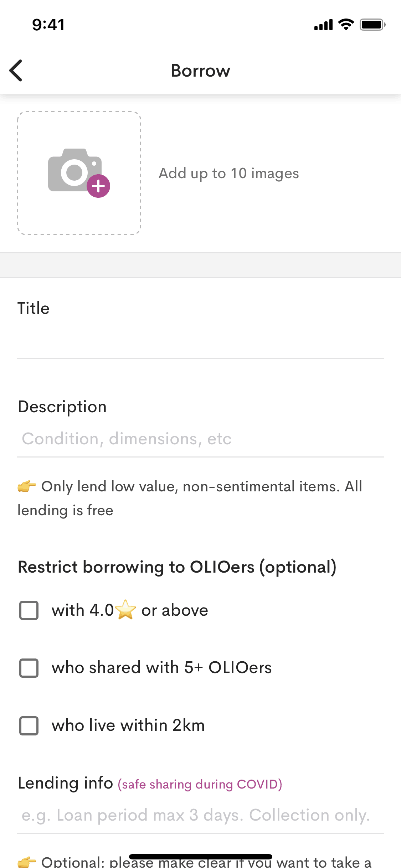Tap the purple plus badge on camera
Screen dimensions: 401x868
[x=98, y=186]
